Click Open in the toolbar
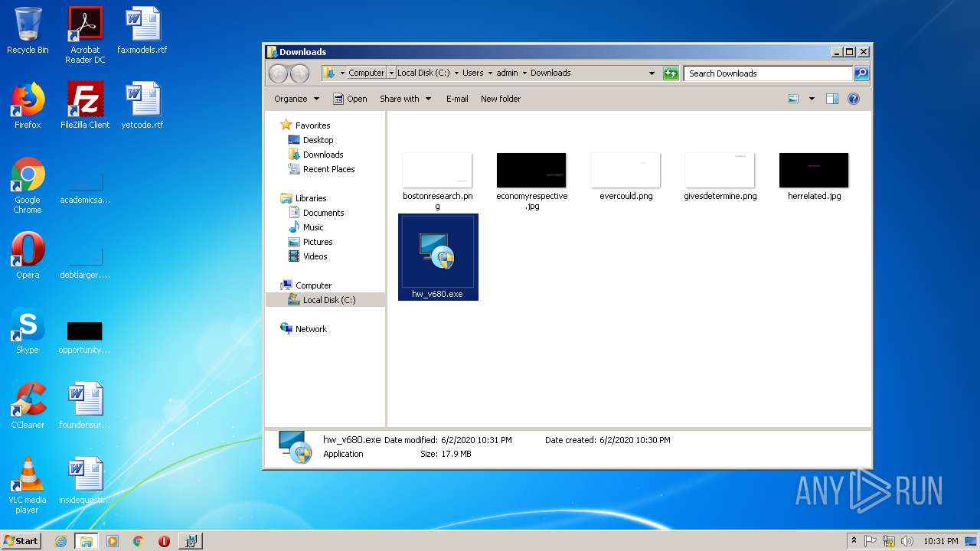 click(350, 99)
